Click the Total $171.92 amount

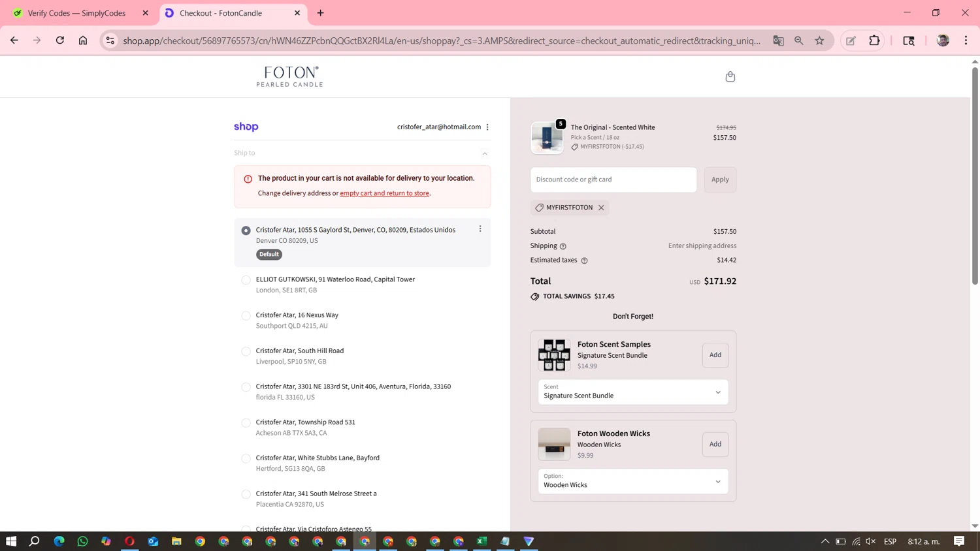coord(720,281)
